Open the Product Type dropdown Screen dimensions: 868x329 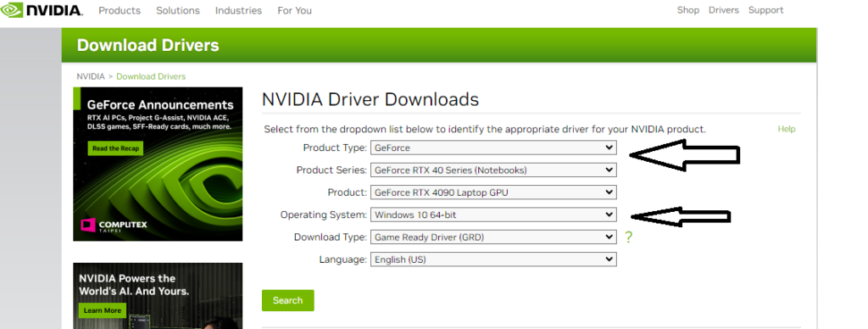point(493,148)
